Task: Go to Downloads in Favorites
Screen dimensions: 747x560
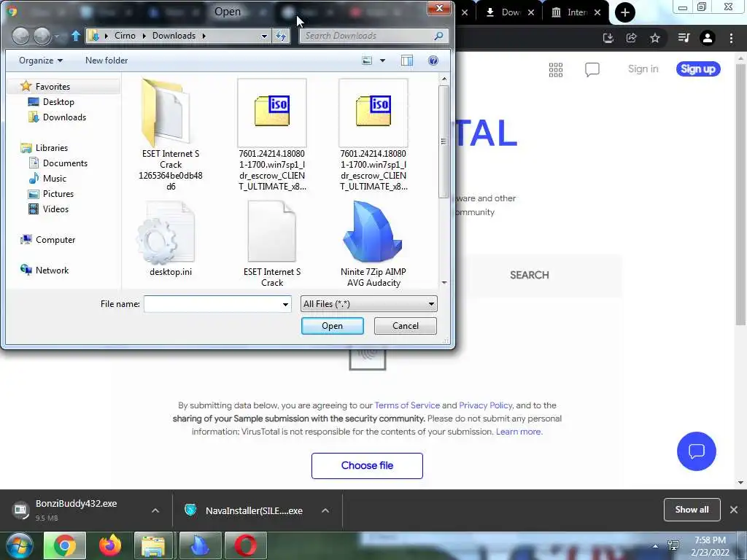Action: pyautogui.click(x=64, y=117)
